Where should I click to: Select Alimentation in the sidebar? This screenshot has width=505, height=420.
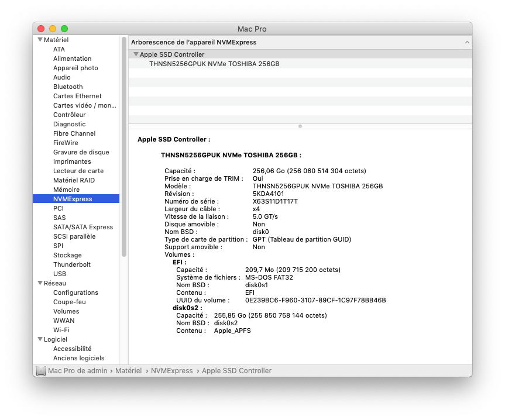pyautogui.click(x=73, y=58)
